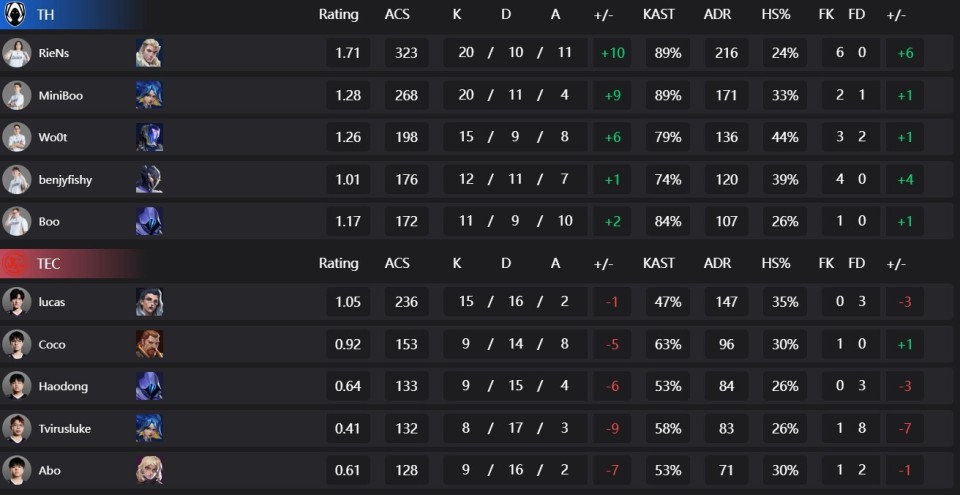Image resolution: width=960 pixels, height=495 pixels.
Task: Select the TH ACS column header
Action: (397, 15)
